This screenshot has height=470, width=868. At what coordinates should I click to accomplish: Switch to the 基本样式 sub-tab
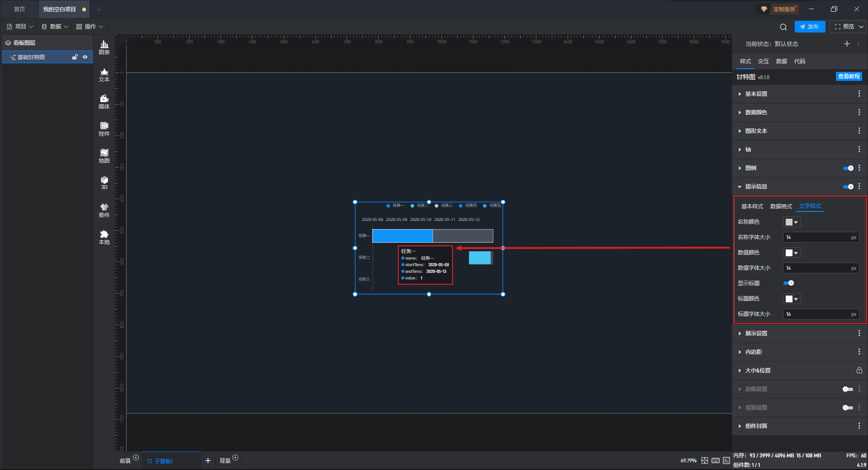tap(752, 207)
